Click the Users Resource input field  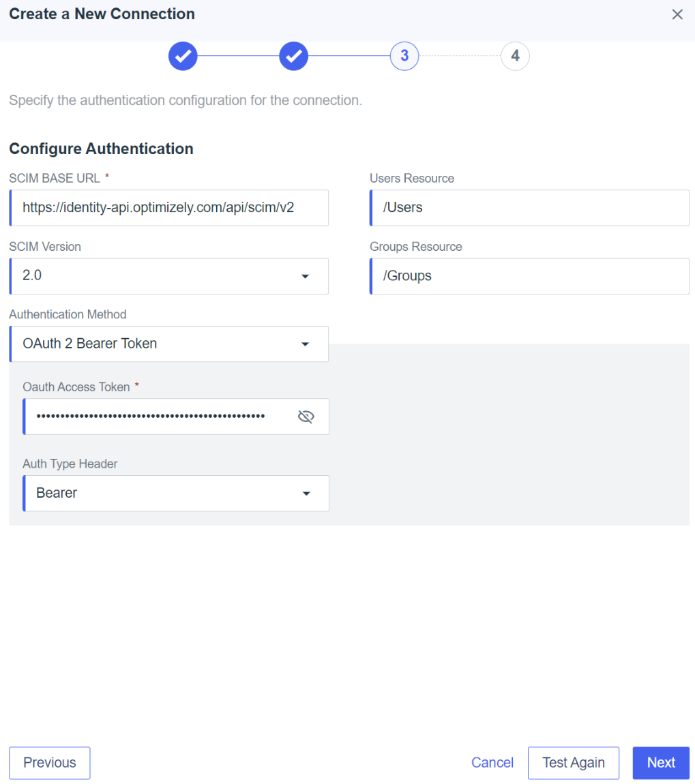pyautogui.click(x=529, y=207)
